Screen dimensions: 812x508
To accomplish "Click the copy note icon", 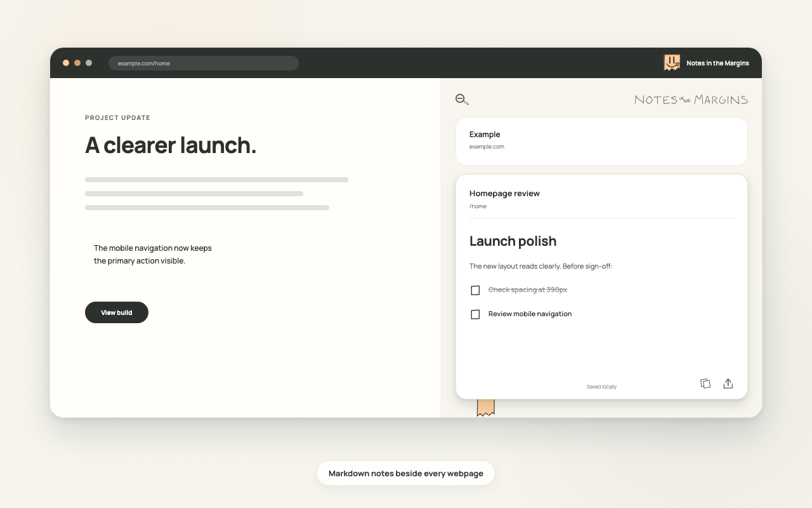I will pyautogui.click(x=705, y=384).
